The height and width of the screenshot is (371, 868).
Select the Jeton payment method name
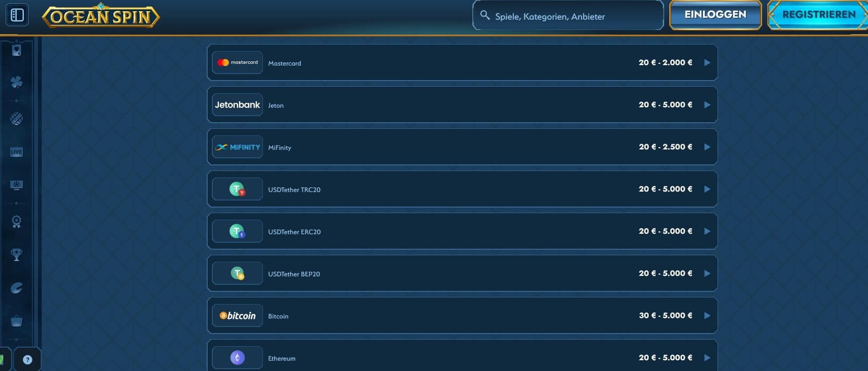click(x=276, y=105)
